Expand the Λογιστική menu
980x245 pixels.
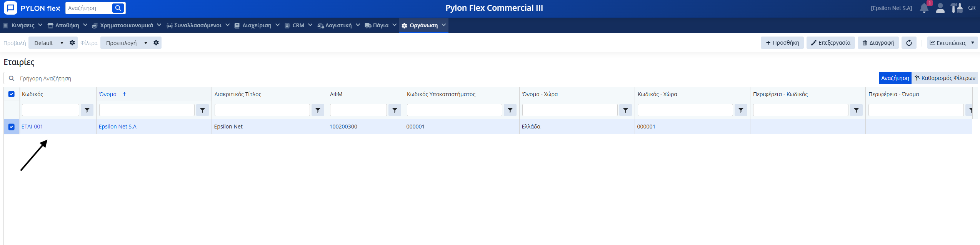[338, 25]
